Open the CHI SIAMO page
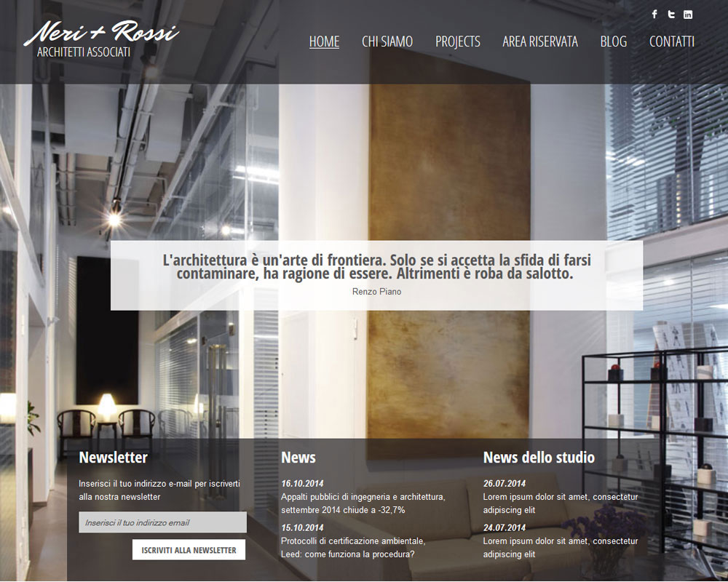The width and height of the screenshot is (728, 582). (387, 41)
